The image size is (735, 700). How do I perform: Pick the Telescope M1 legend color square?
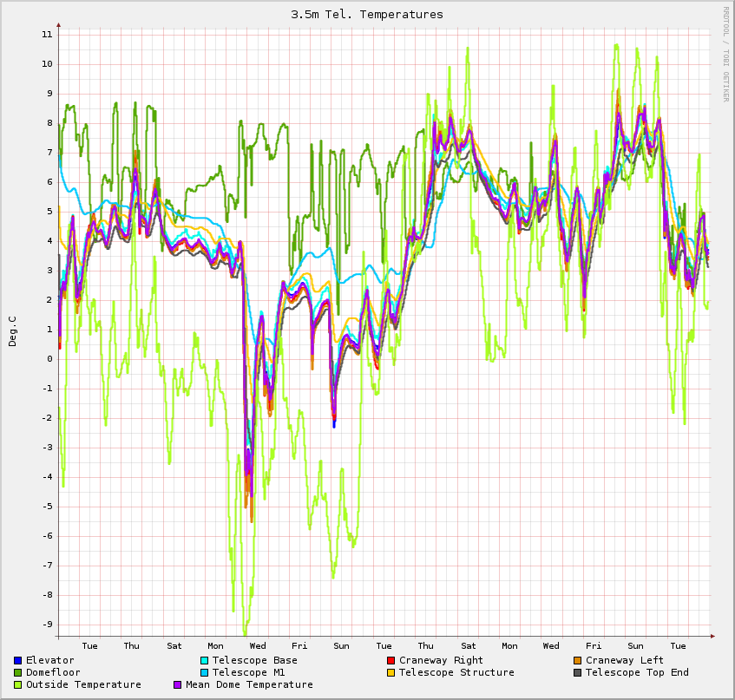(x=204, y=673)
